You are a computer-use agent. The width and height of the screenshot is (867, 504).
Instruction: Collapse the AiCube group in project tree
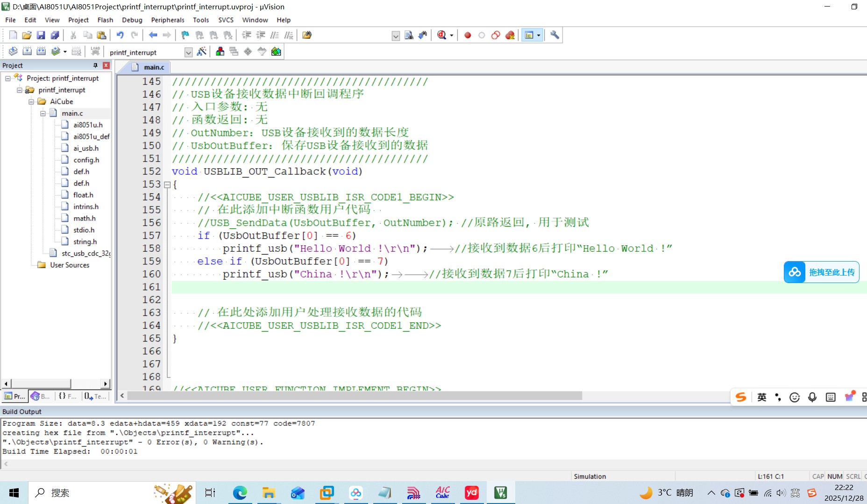[x=31, y=102]
